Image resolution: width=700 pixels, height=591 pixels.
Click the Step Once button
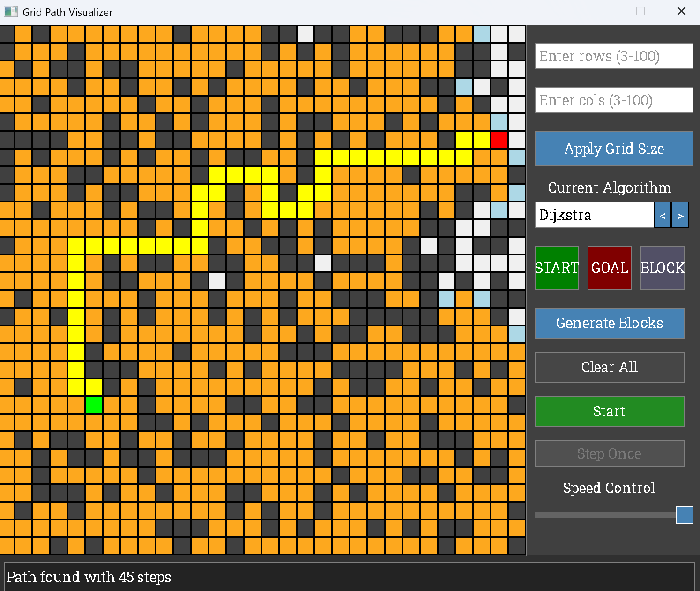click(609, 453)
